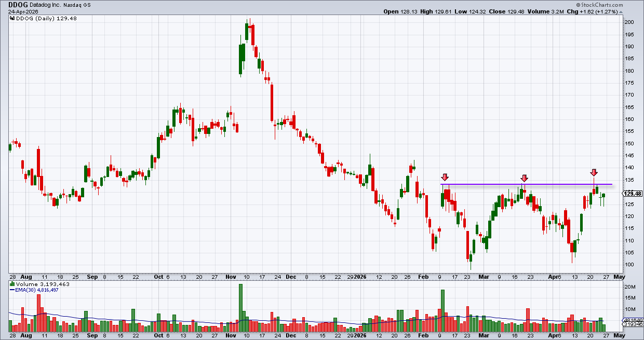Click the purple horizontal resistance line

click(x=526, y=184)
